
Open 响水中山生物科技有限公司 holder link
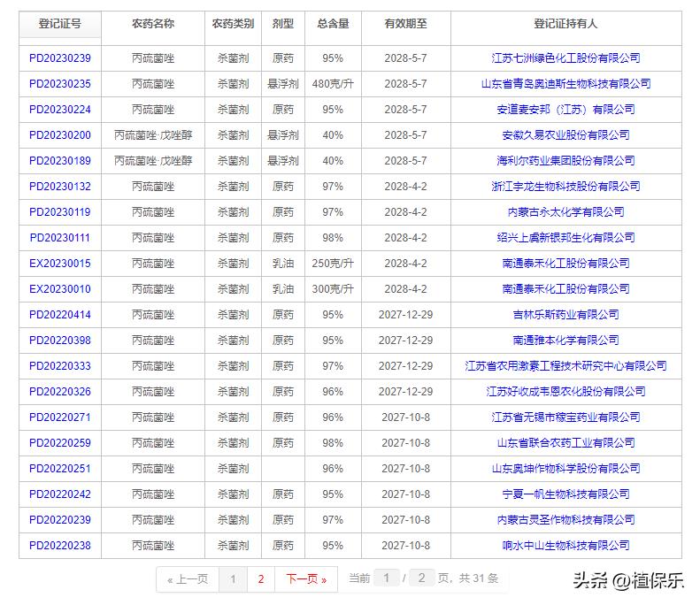click(565, 546)
